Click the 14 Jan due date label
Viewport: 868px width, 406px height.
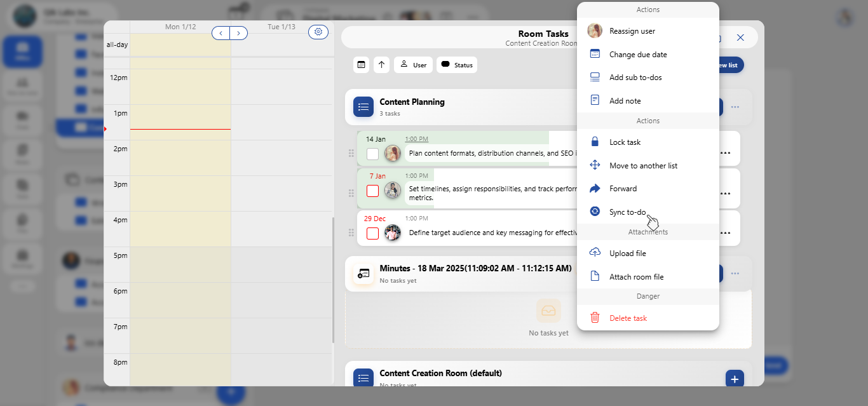point(376,139)
